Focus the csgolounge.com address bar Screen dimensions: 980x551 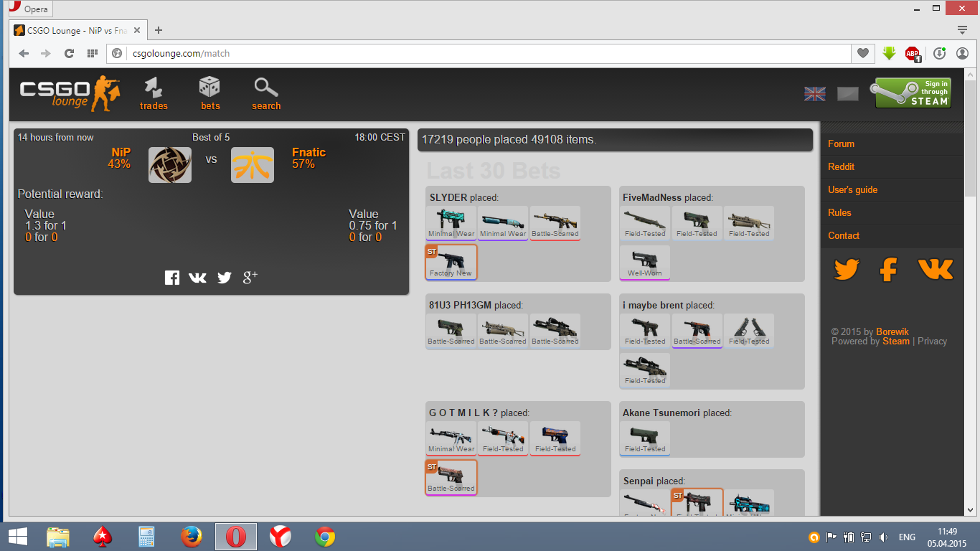coord(479,53)
